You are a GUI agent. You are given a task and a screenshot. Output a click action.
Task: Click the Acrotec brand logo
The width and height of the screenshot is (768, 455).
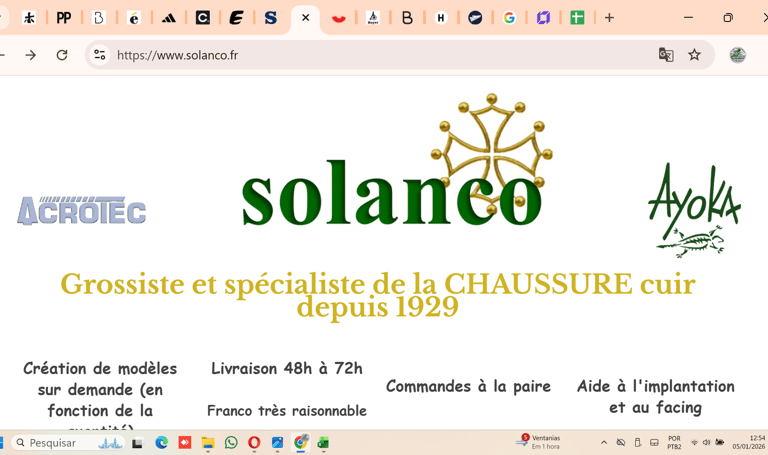82,211
